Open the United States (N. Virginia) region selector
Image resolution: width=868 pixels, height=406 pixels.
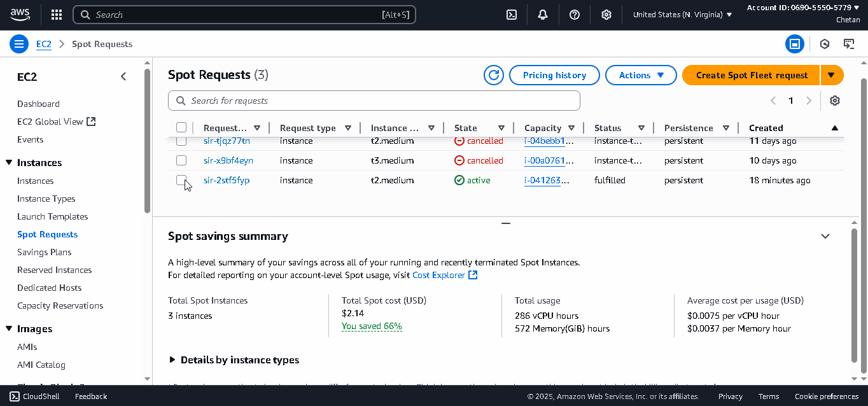tap(682, 15)
